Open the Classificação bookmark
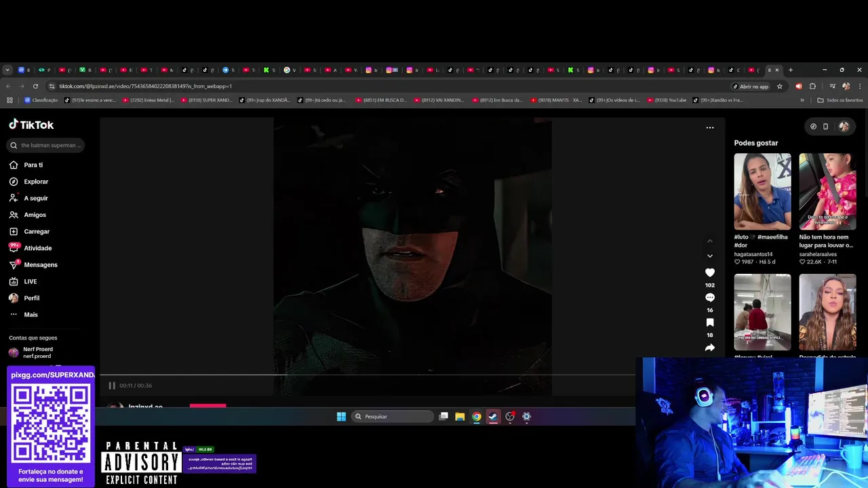 41,100
